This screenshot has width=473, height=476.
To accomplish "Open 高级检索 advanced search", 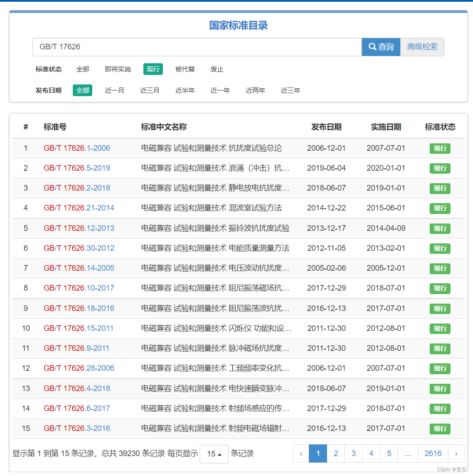I will (x=422, y=47).
